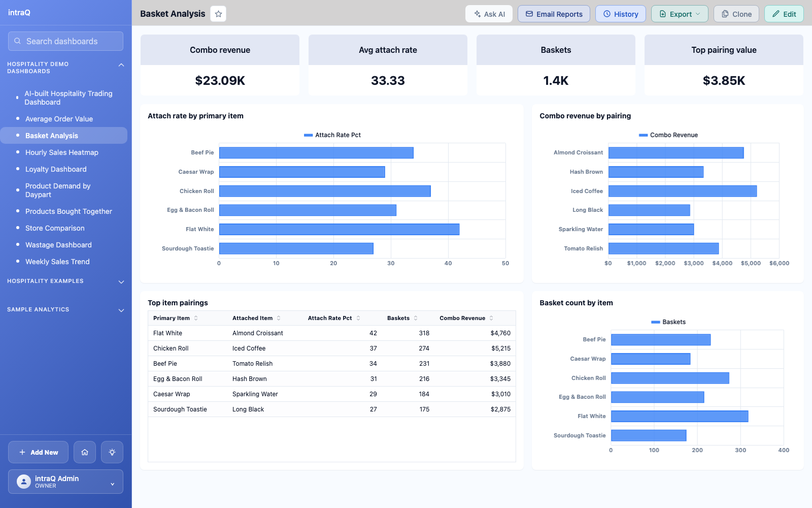The image size is (812, 508).
Task: Click the Combo revenue $23.09K card
Action: click(220, 65)
